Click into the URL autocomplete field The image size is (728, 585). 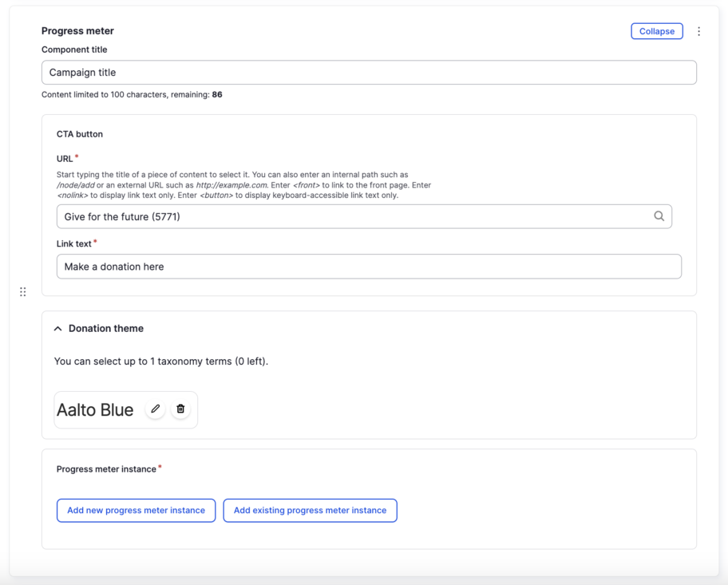coord(351,216)
